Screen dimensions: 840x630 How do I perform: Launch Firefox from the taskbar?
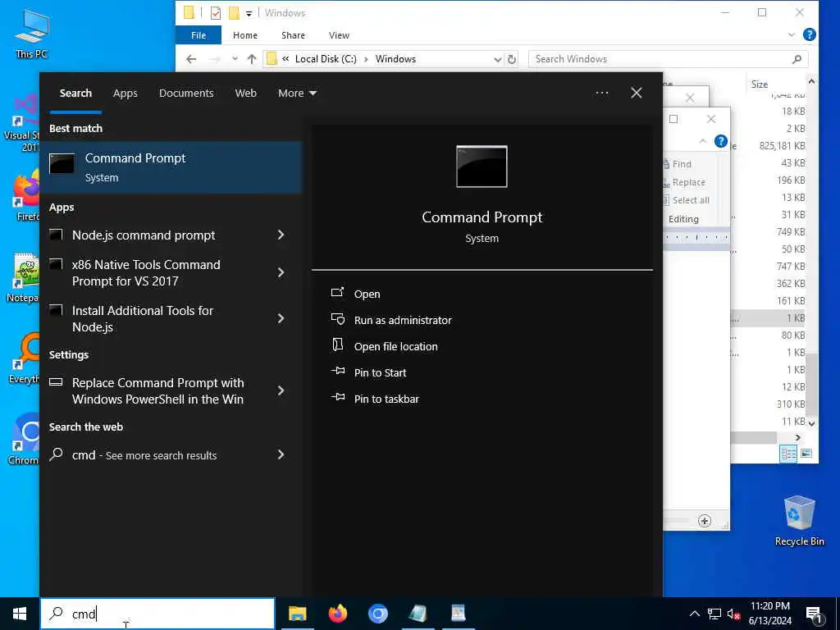(337, 614)
